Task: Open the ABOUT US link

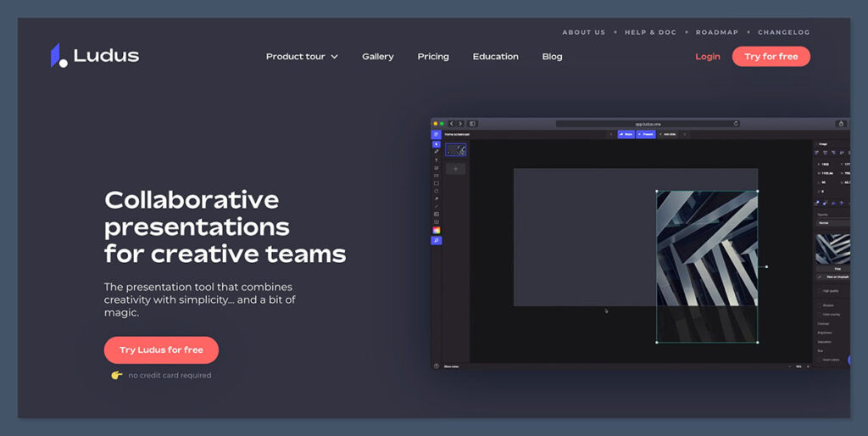Action: [584, 32]
